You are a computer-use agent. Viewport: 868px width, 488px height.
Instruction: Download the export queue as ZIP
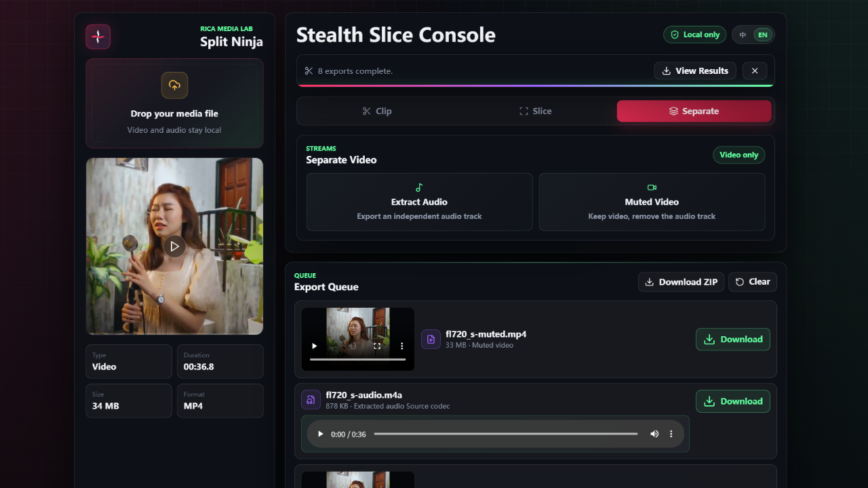click(682, 282)
